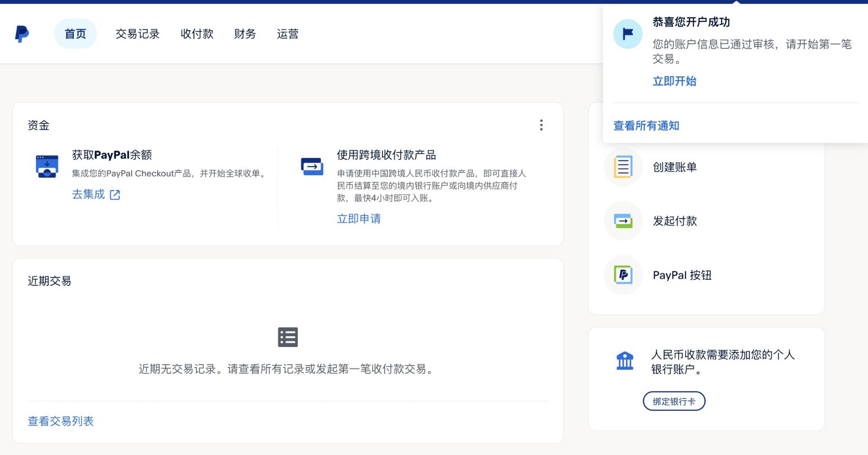Click the bank building icon
The width and height of the screenshot is (868, 455).
tap(625, 361)
